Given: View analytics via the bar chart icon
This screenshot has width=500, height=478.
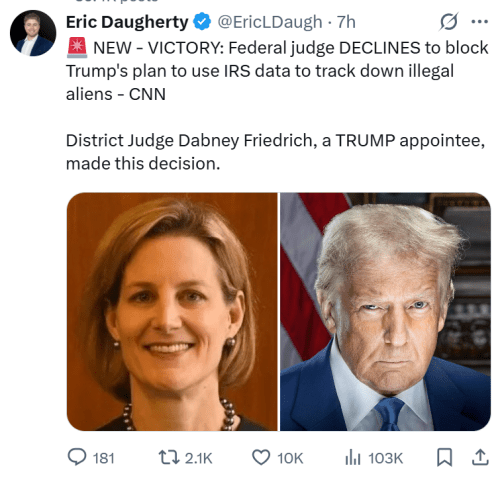Looking at the screenshot, I should [353, 457].
